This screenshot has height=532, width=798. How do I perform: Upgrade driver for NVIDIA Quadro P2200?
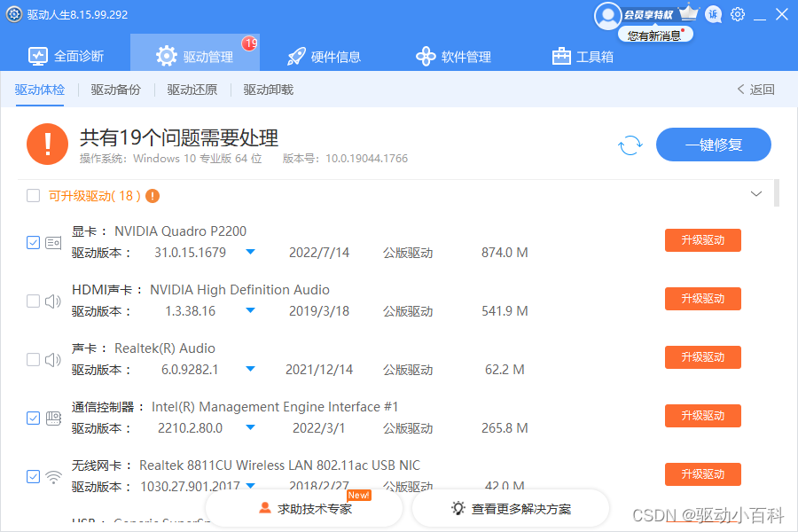(x=703, y=240)
